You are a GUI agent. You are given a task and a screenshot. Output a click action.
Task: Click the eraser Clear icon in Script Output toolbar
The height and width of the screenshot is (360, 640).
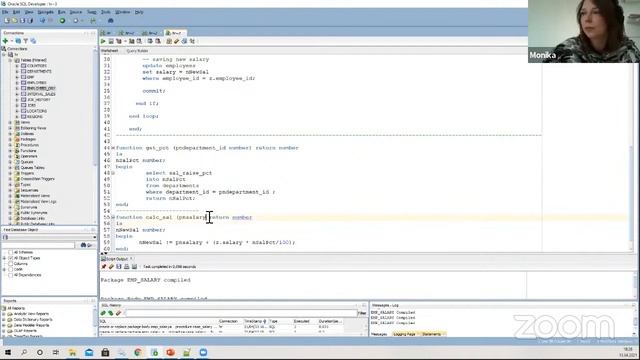[111, 267]
